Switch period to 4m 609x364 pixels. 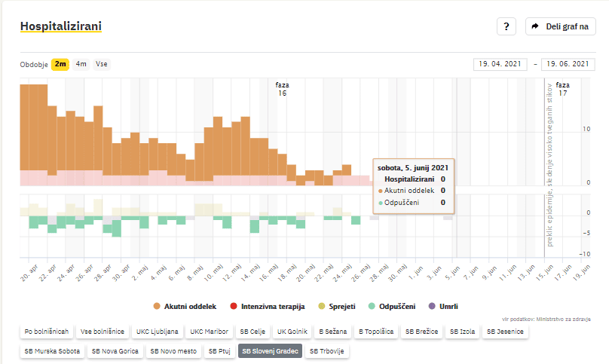[81, 64]
